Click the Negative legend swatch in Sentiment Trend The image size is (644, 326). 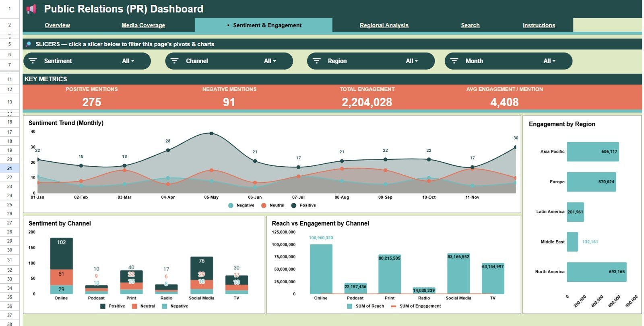pos(231,205)
